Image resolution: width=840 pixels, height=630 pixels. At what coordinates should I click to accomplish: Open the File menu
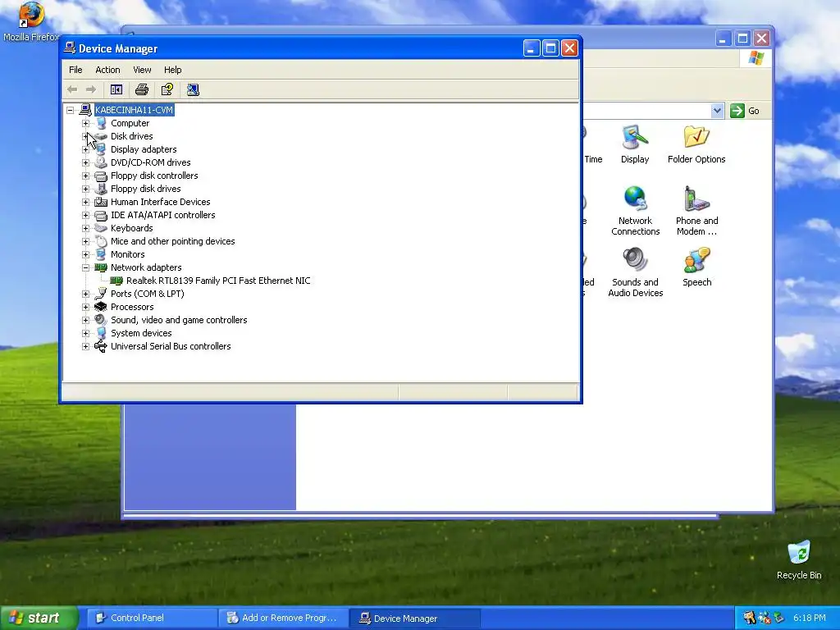[75, 70]
